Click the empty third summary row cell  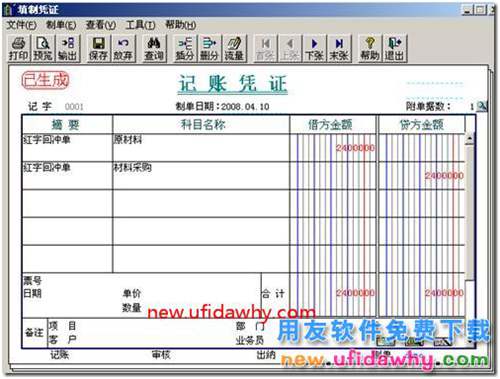(67, 203)
